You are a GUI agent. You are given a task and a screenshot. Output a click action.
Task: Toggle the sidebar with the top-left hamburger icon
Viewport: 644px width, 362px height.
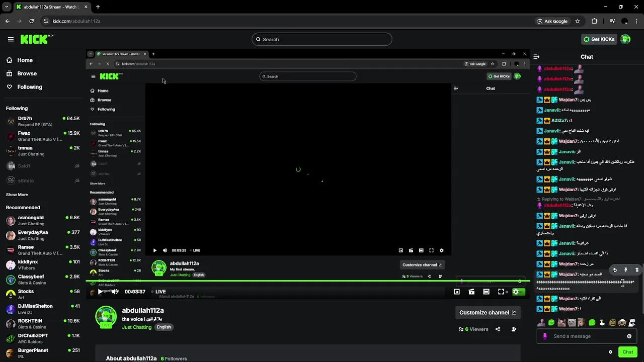point(11,39)
